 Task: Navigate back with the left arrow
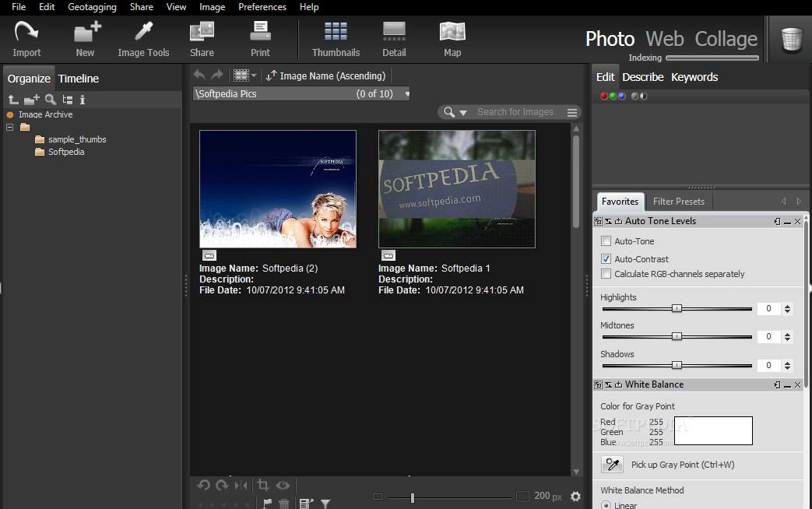coord(199,75)
